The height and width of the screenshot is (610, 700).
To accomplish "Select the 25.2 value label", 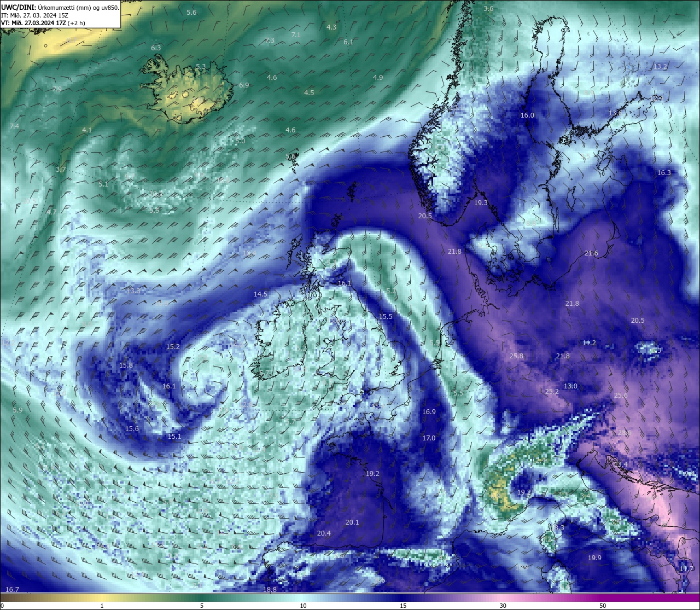I will [552, 391].
